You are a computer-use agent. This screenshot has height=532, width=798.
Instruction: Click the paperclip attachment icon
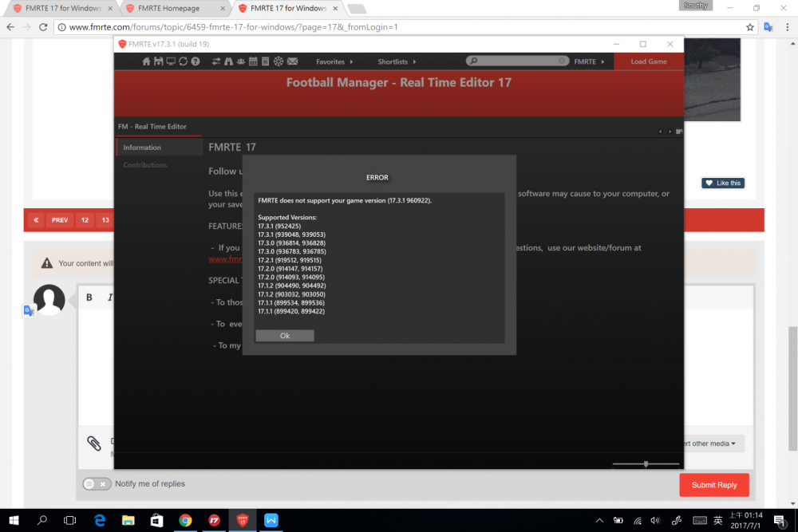[93, 443]
